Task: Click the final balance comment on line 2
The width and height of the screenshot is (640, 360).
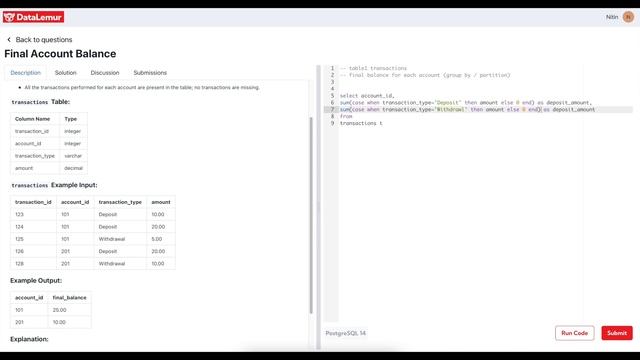Action: [425, 75]
